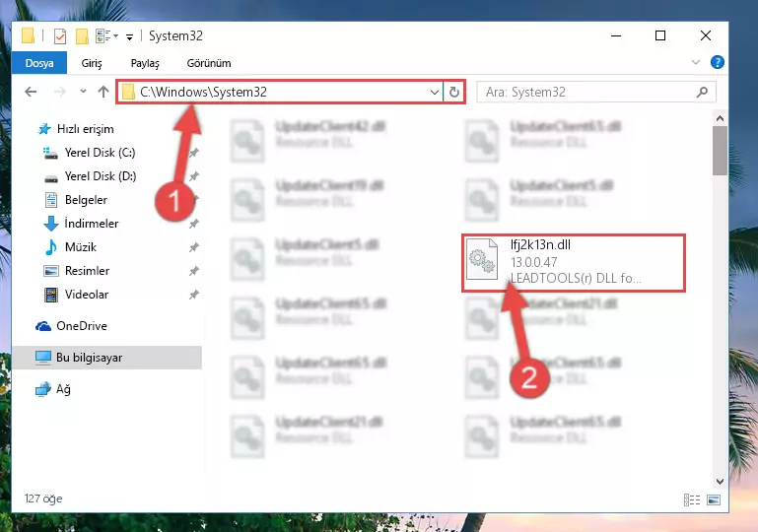The height and width of the screenshot is (532, 758).
Task: Go up one folder level arrow
Action: point(103,92)
